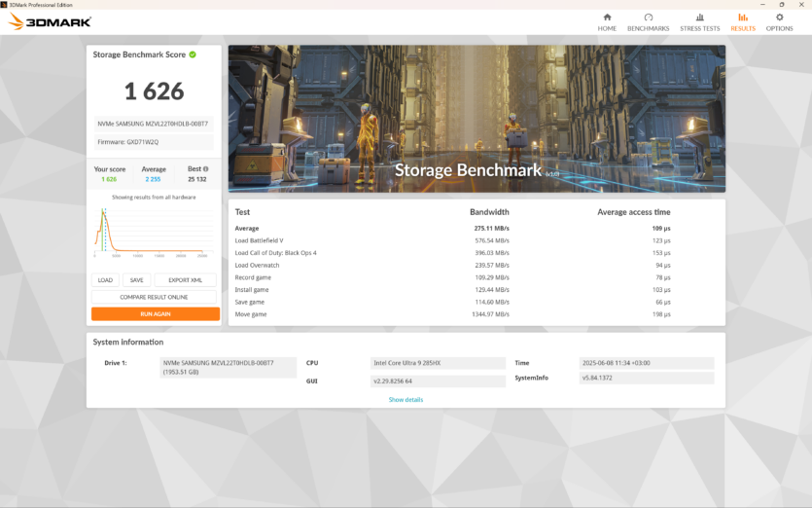This screenshot has width=812, height=508.
Task: Click the NVMe SAMSUNG drive name field
Action: (x=154, y=124)
